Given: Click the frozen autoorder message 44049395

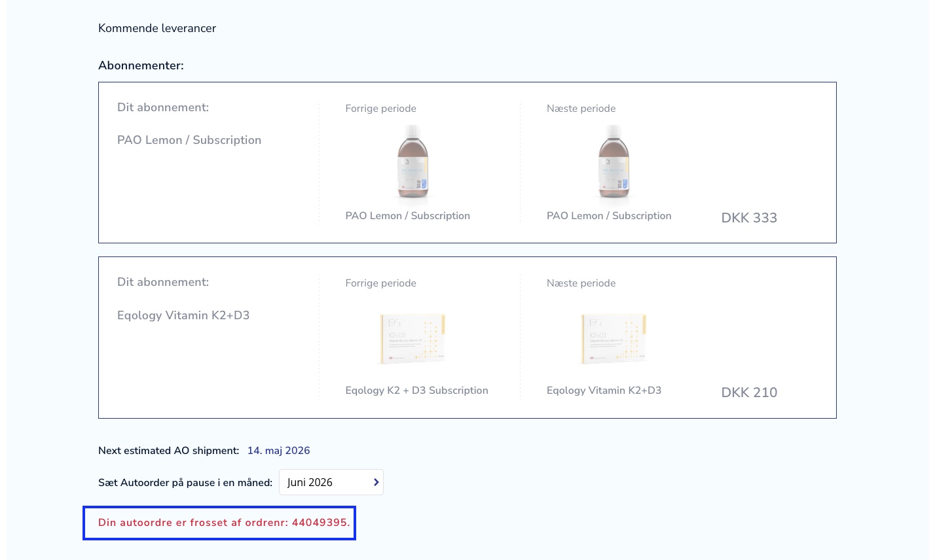Looking at the screenshot, I should click(x=224, y=523).
